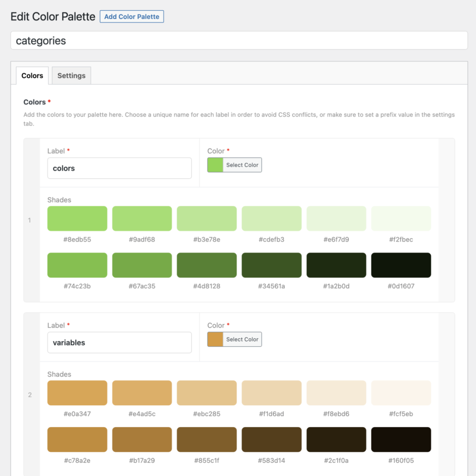Click the tan color preview square
Image resolution: width=476 pixels, height=476 pixels.
click(215, 339)
